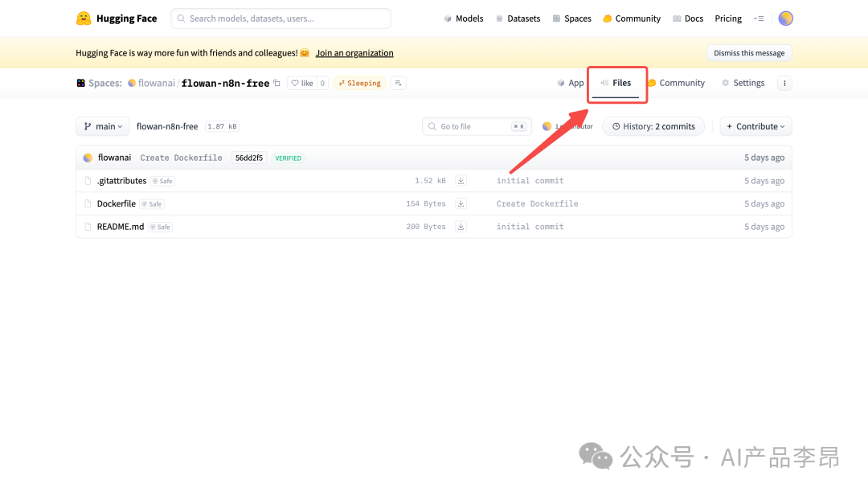
Task: Click the flowanai owner link
Action: [156, 83]
